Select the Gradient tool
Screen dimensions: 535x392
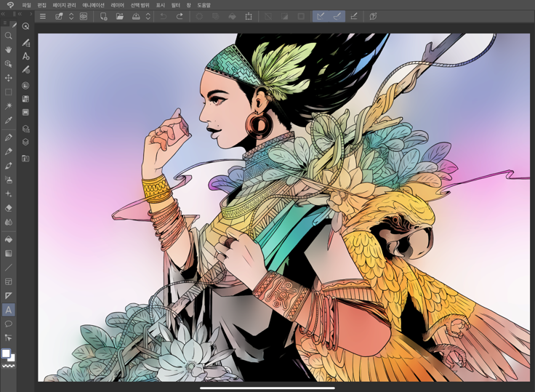9,253
